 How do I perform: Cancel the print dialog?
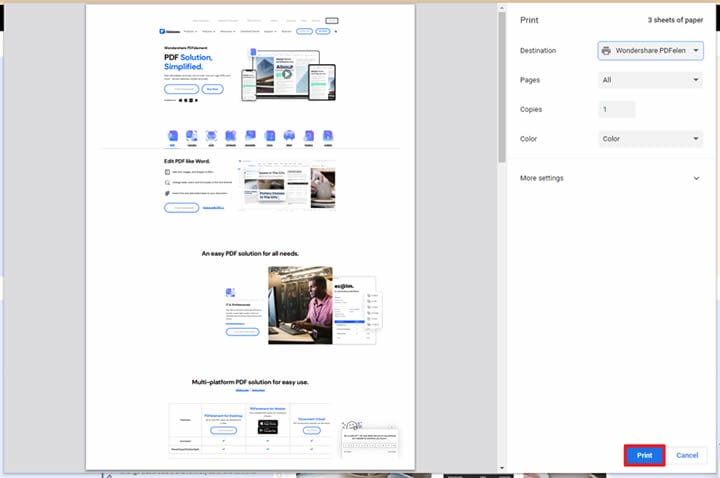click(x=687, y=455)
